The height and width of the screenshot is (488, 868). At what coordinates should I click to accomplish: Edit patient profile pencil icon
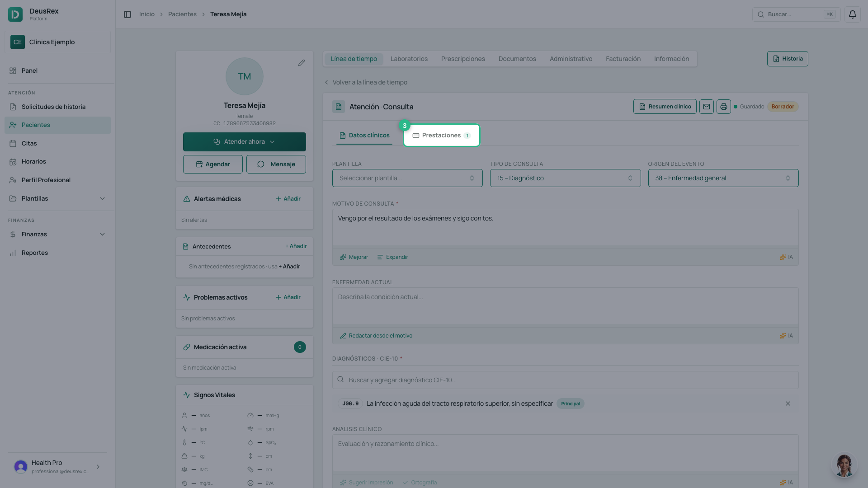point(302,63)
